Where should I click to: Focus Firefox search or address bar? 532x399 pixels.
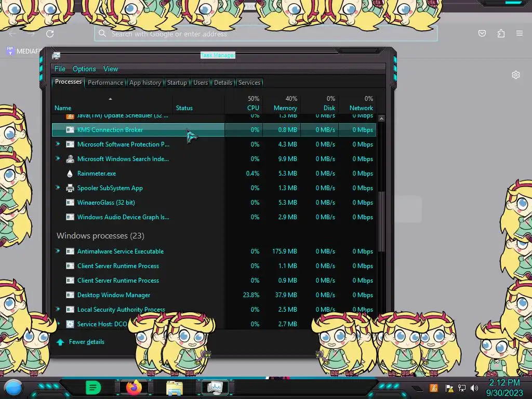pyautogui.click(x=265, y=34)
